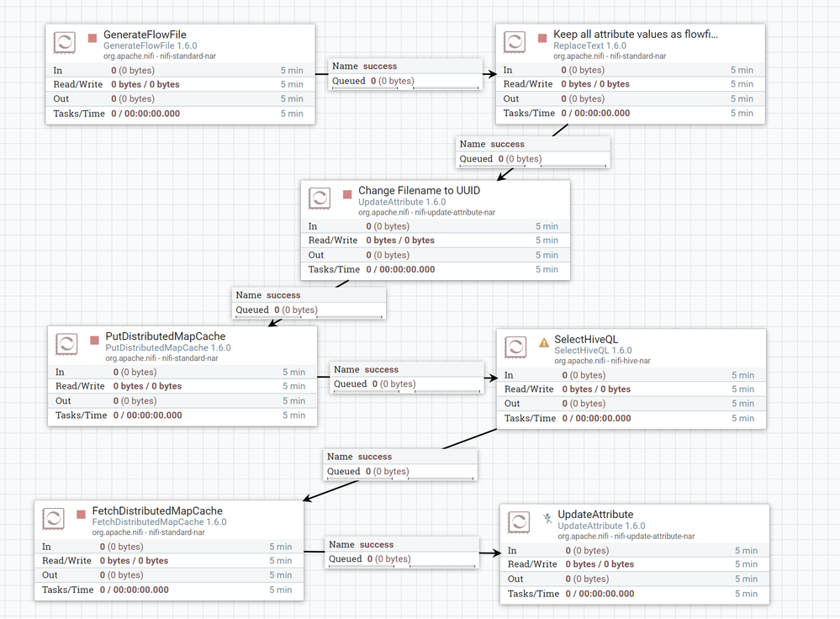Select success connection below Change Filename to UUID
This screenshot has width=840, height=619.
(x=309, y=303)
